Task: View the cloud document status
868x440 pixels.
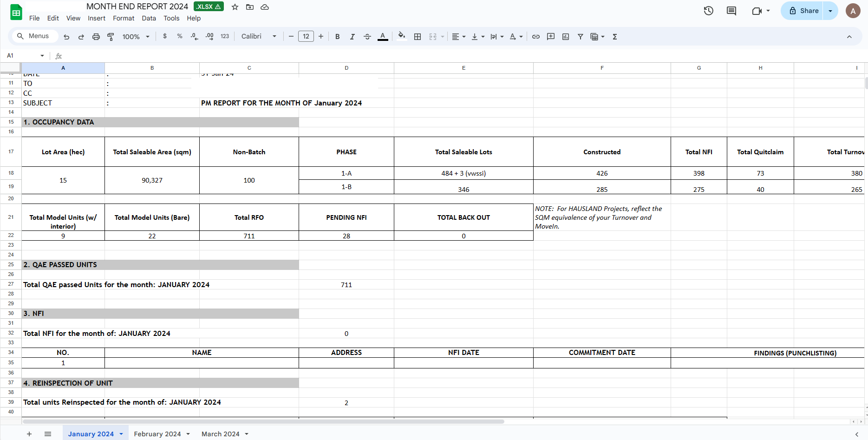Action: click(x=265, y=7)
